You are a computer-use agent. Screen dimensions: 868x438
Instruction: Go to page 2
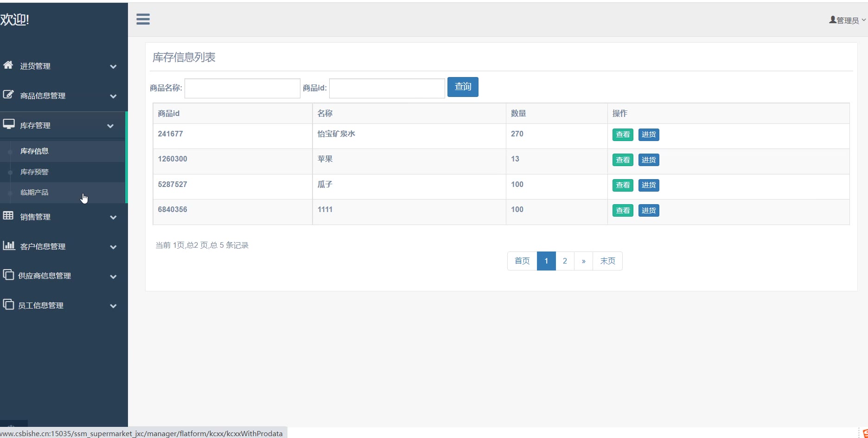(565, 261)
